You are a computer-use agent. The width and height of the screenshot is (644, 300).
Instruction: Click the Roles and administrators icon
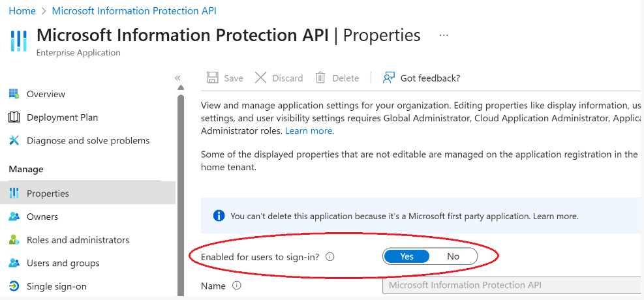coord(14,239)
